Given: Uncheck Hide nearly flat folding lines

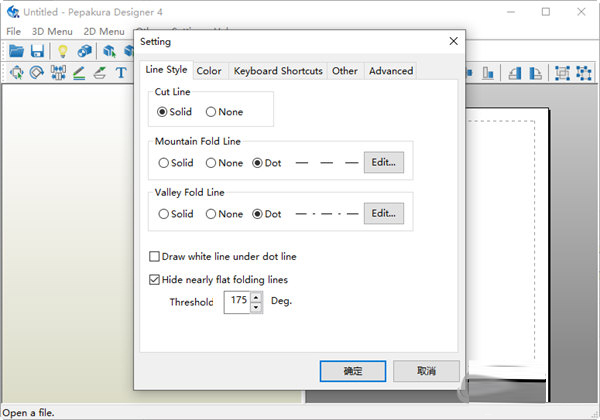Looking at the screenshot, I should tap(154, 280).
